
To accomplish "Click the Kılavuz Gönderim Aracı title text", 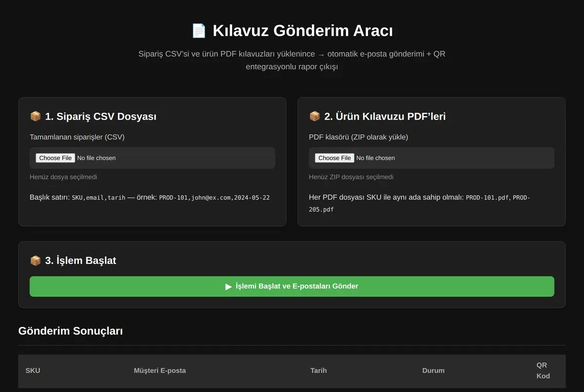I will point(303,31).
